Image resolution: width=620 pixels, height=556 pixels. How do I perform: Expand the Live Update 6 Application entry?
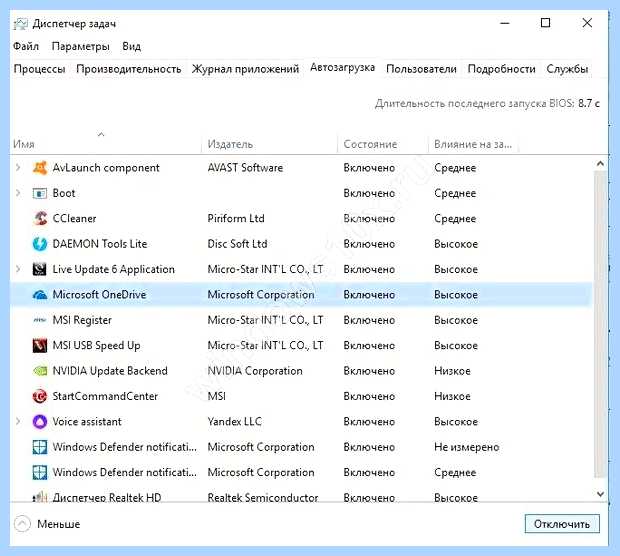click(18, 269)
